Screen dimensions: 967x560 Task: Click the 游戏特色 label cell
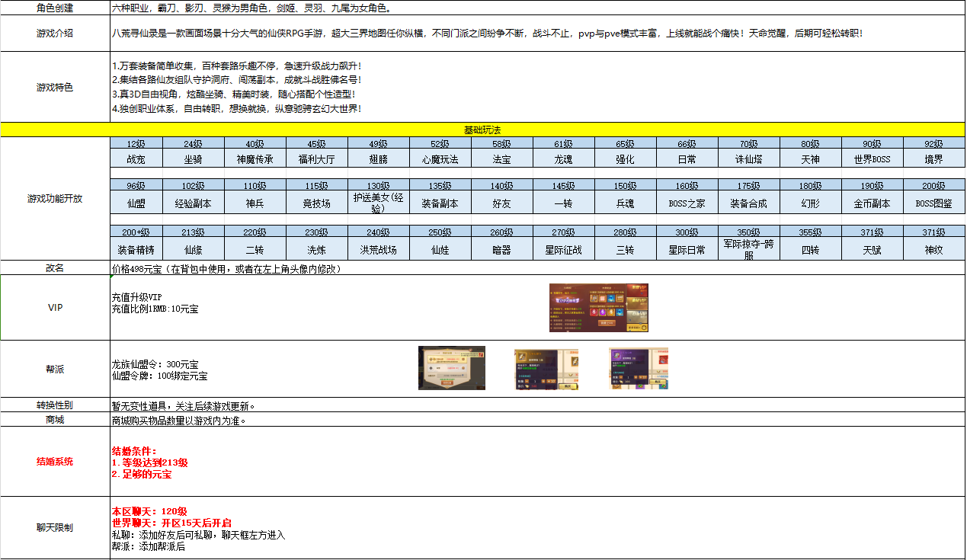pyautogui.click(x=55, y=88)
